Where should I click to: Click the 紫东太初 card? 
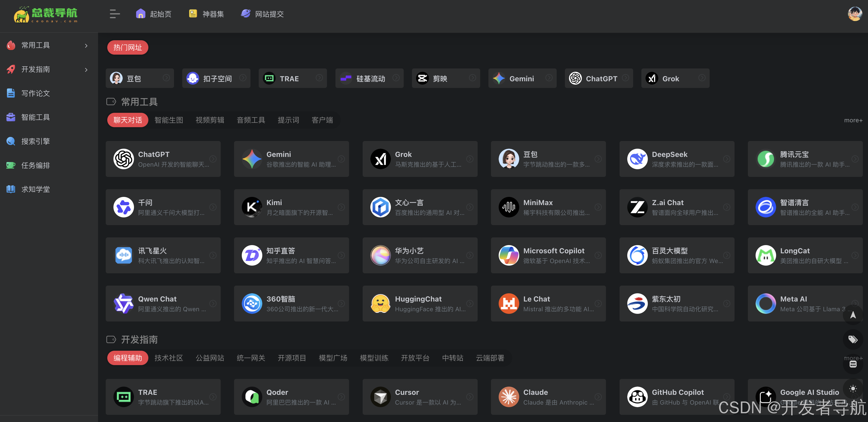point(677,304)
